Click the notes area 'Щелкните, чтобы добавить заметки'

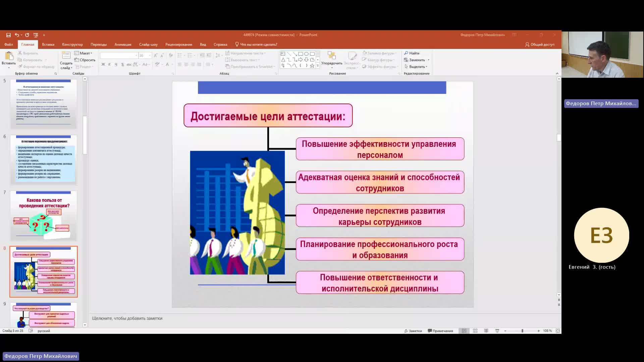coord(127,318)
